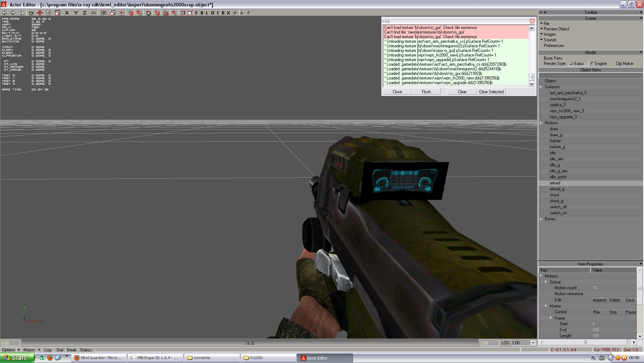Open the Images menu
644x363 pixels.
549,34
